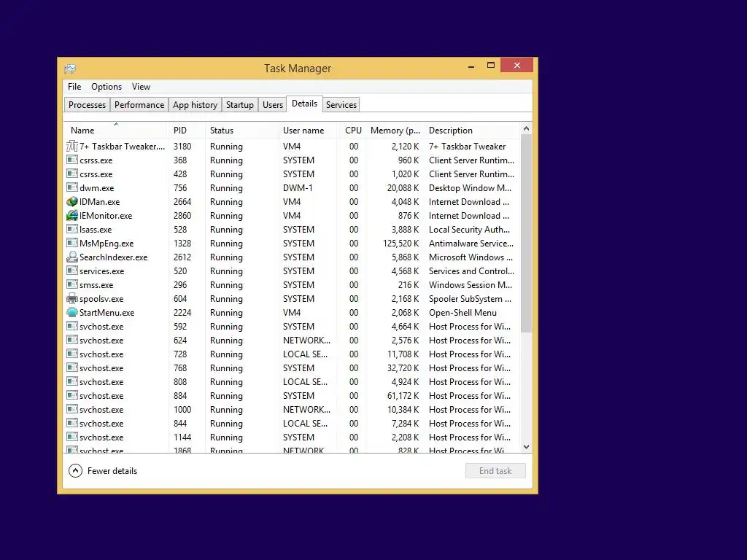Switch to the Processes tab
747x560 pixels.
coord(88,105)
